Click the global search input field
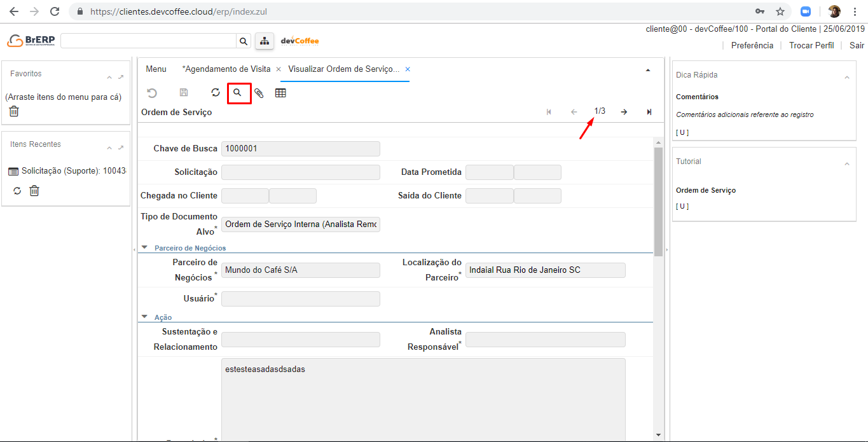This screenshot has height=442, width=868. [149, 41]
